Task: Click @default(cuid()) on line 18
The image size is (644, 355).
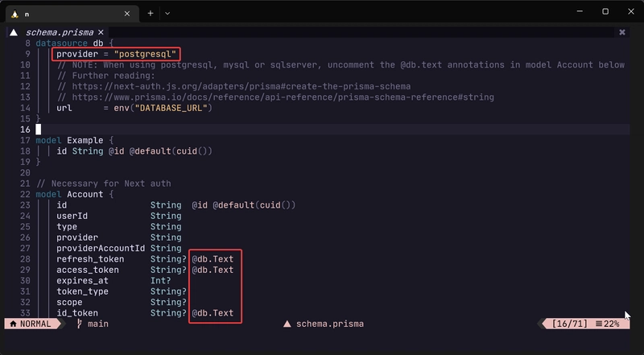Action: click(x=171, y=151)
